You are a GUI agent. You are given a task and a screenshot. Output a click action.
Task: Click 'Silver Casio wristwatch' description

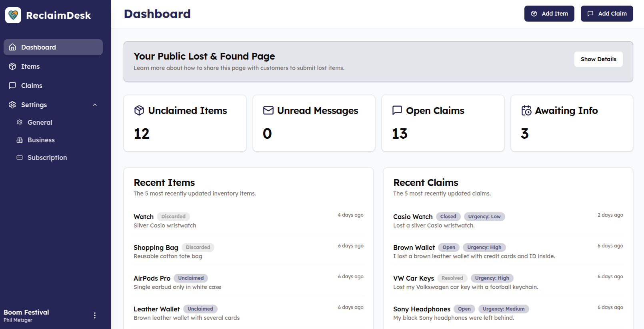coord(165,225)
